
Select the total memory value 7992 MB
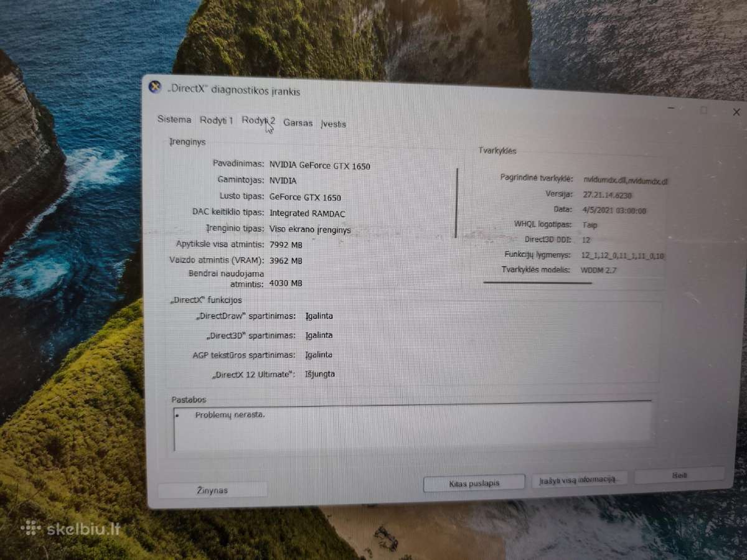pyautogui.click(x=286, y=245)
